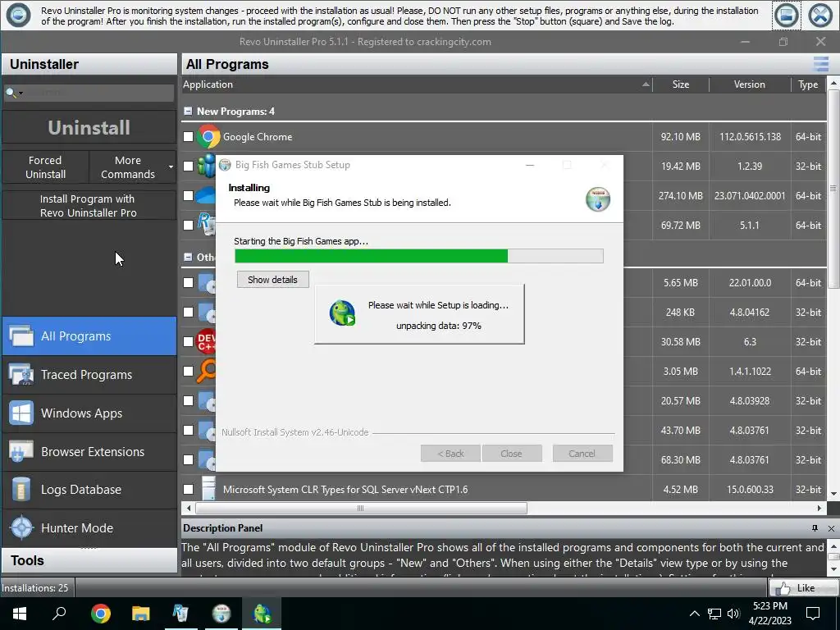Open taskbar search magnifier

click(x=59, y=614)
